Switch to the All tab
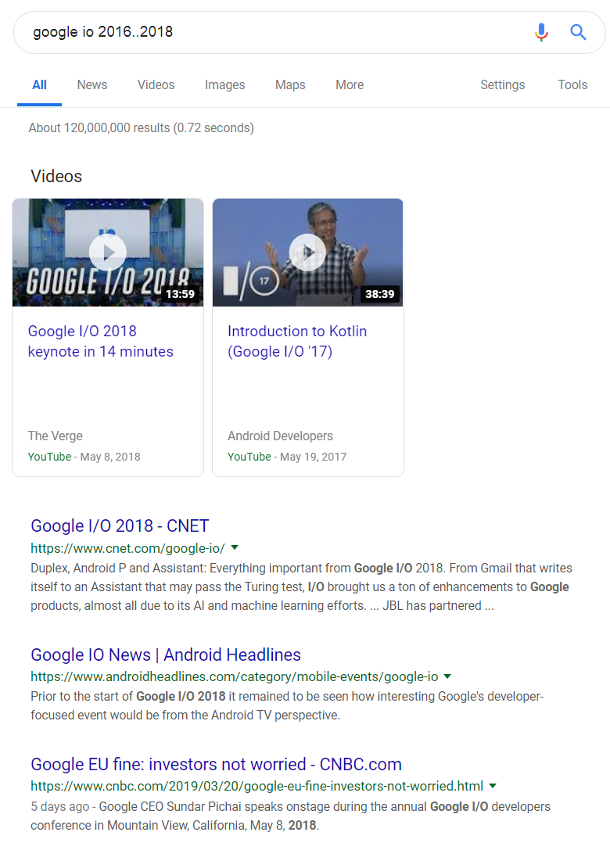Screen dimensions: 610x868 click(x=39, y=84)
